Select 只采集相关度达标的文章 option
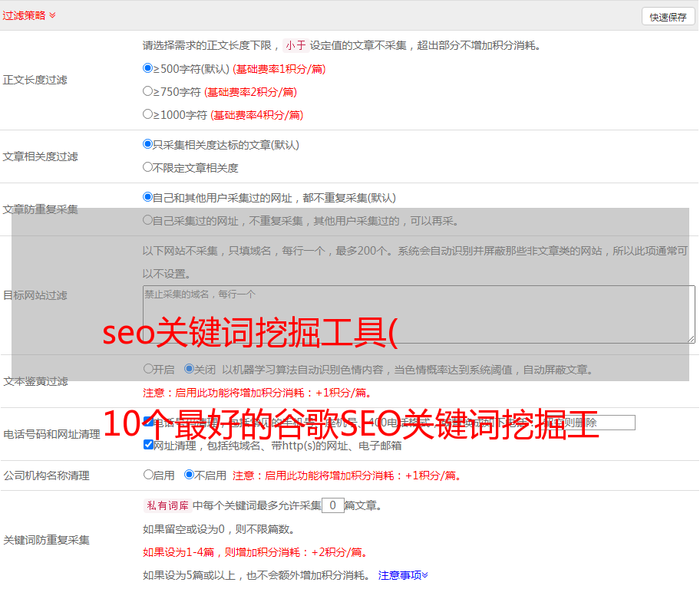 [148, 144]
